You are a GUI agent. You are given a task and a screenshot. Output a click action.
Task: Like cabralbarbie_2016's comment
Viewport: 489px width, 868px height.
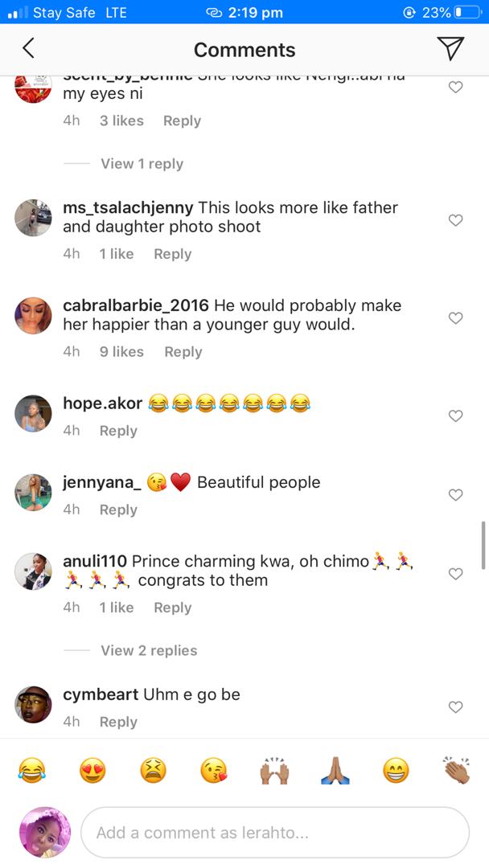[x=455, y=318]
